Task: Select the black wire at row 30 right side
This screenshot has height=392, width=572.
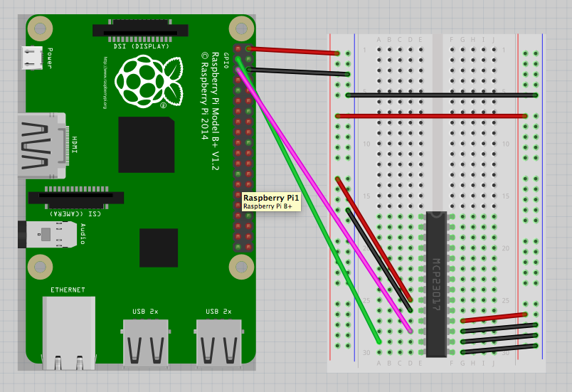Action: tap(499, 349)
